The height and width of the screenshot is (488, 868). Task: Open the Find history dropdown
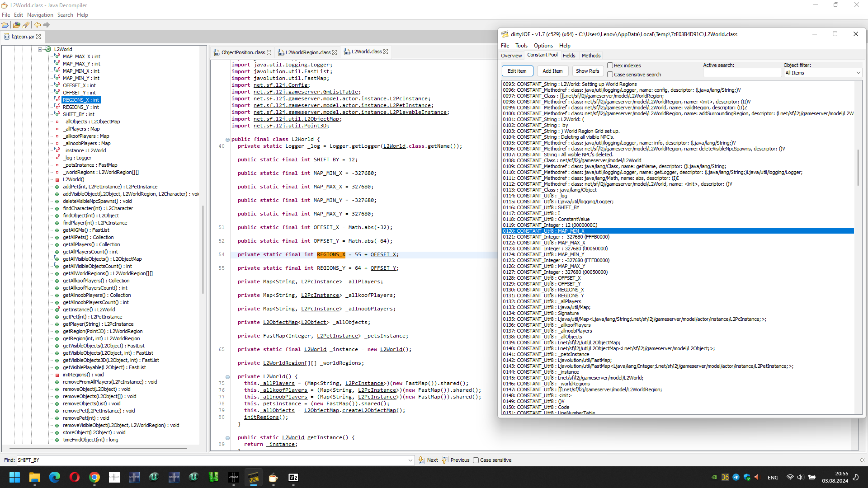(x=410, y=460)
